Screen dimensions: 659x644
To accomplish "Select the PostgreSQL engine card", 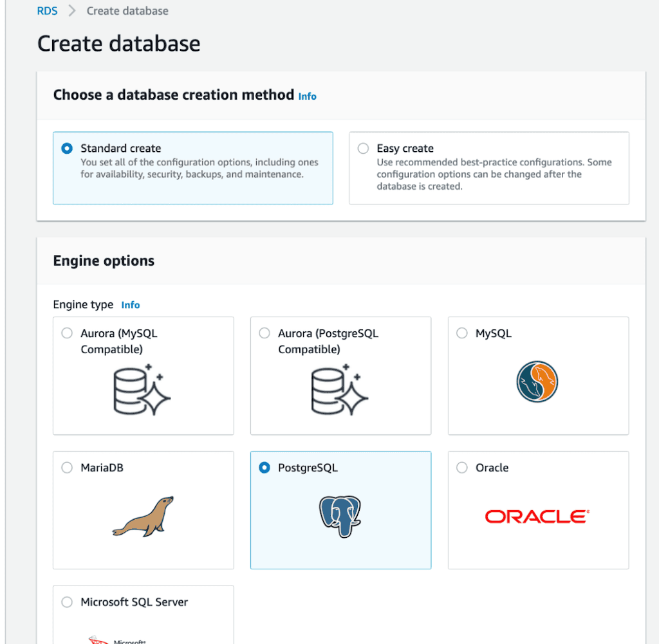I will pyautogui.click(x=340, y=510).
